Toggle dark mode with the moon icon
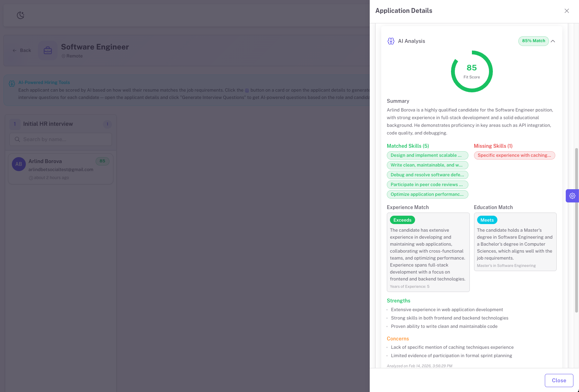Screen dimensions: 579x392 click(21, 15)
